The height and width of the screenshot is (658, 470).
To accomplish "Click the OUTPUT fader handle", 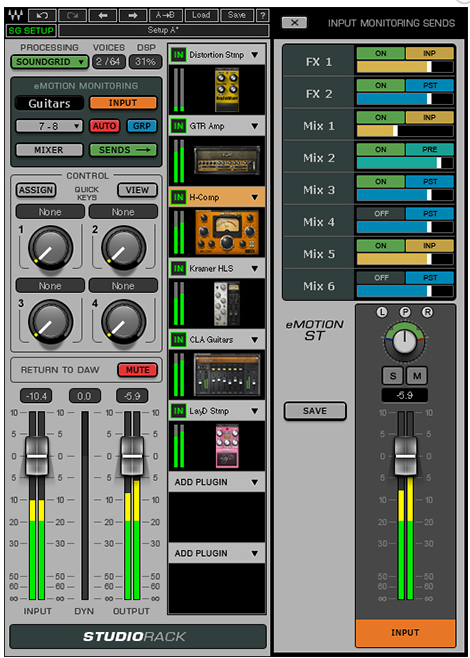I will click(x=132, y=456).
